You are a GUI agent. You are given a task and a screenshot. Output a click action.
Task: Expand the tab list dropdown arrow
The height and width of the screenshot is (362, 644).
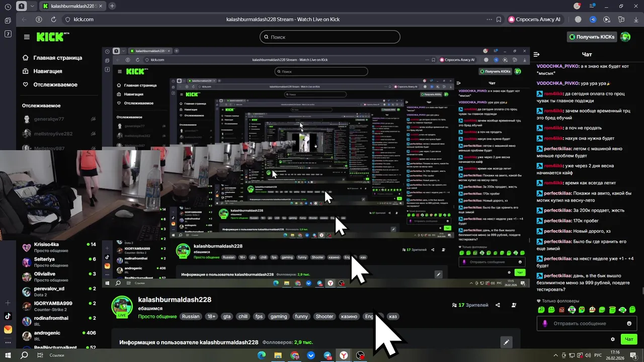pyautogui.click(x=33, y=7)
